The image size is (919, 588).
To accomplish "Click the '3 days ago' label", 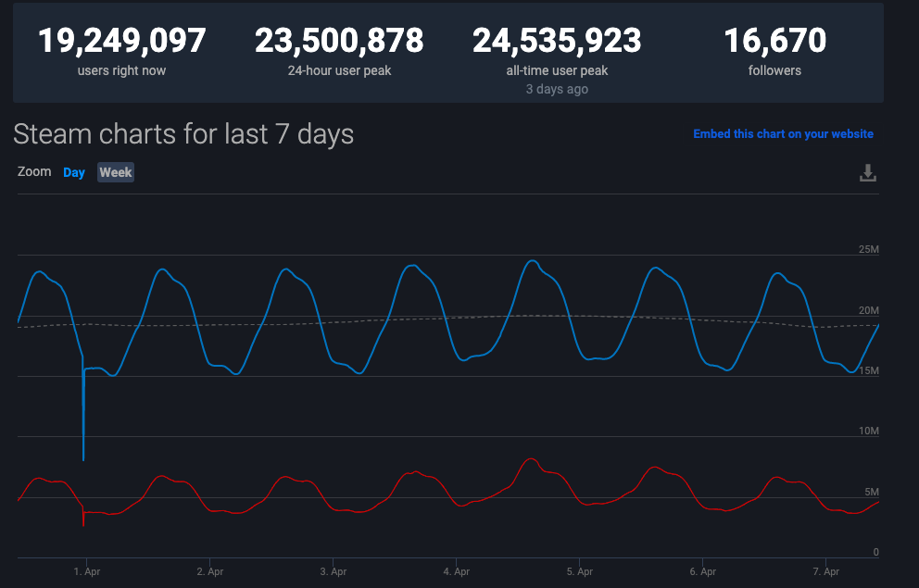I will [x=557, y=89].
